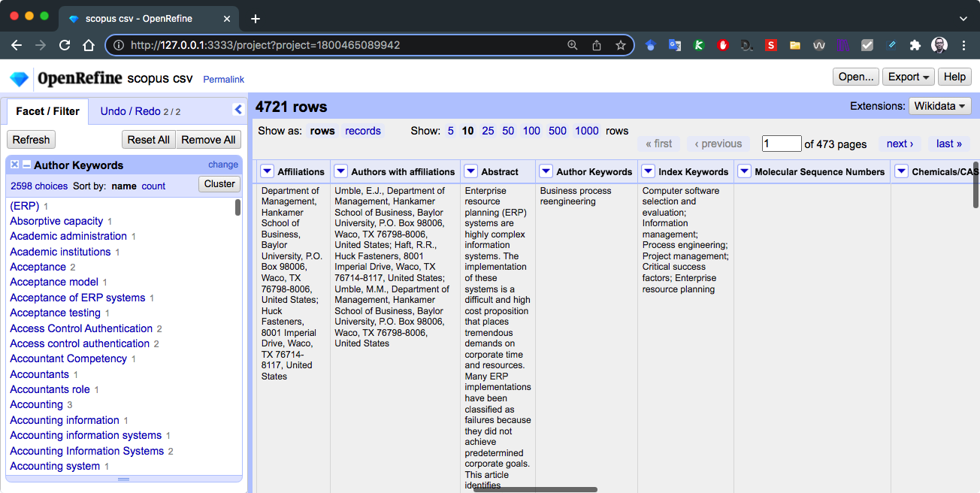Image resolution: width=980 pixels, height=493 pixels.
Task: Open the browser home page
Action: (89, 45)
